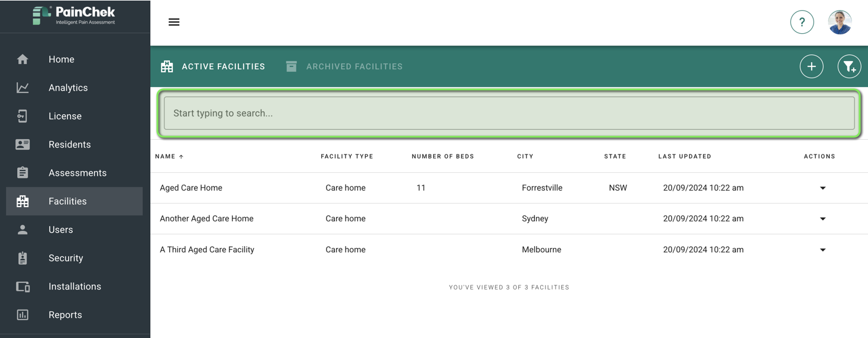Click the Installations devices icon in sidebar
Screen dimensions: 868x338
click(x=22, y=287)
